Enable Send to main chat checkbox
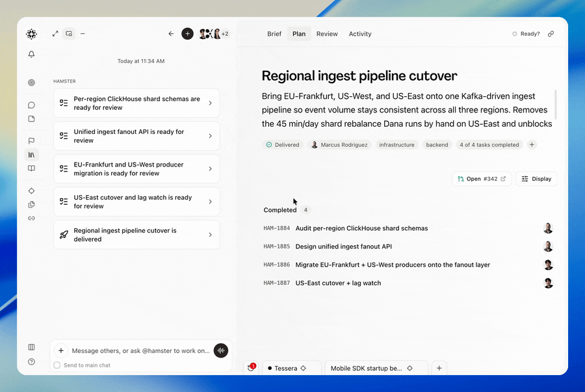The image size is (585, 392). (57, 365)
